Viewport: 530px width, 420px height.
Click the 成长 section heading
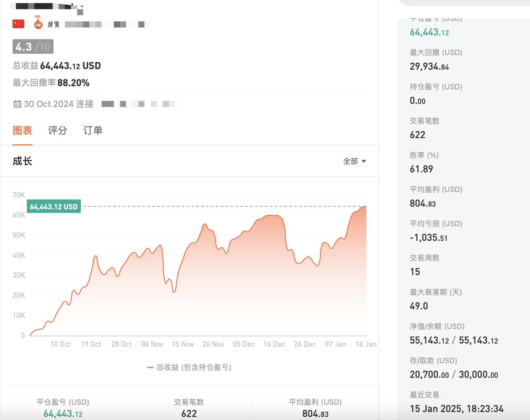tap(22, 161)
